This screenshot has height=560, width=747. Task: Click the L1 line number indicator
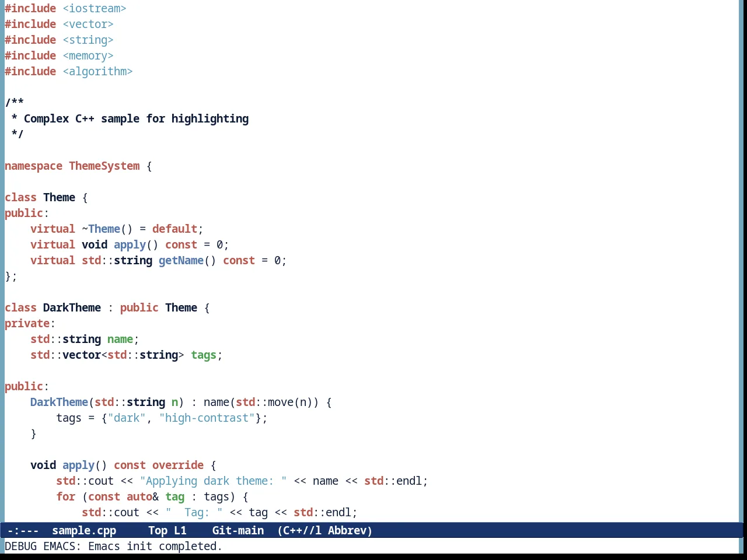point(180,530)
